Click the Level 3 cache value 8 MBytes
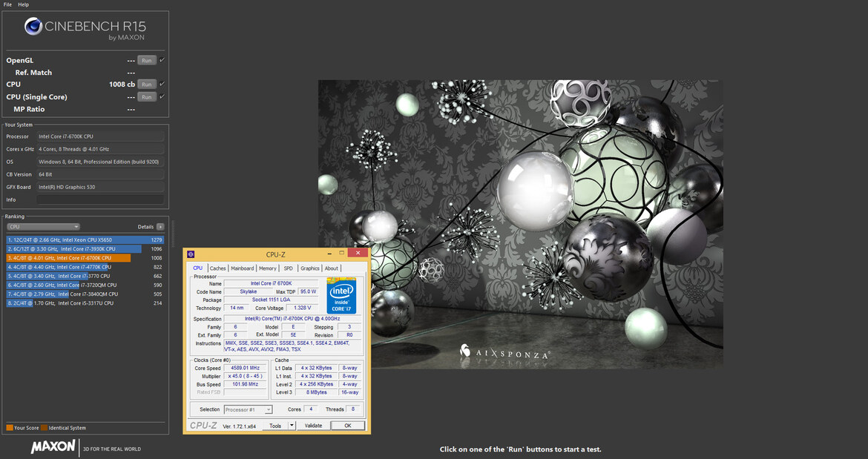 tap(316, 392)
